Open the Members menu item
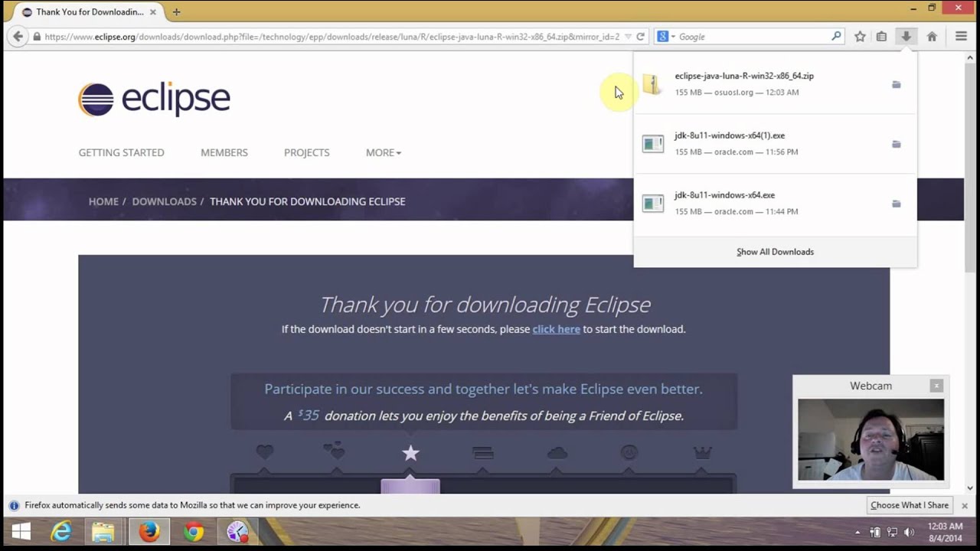 224,152
